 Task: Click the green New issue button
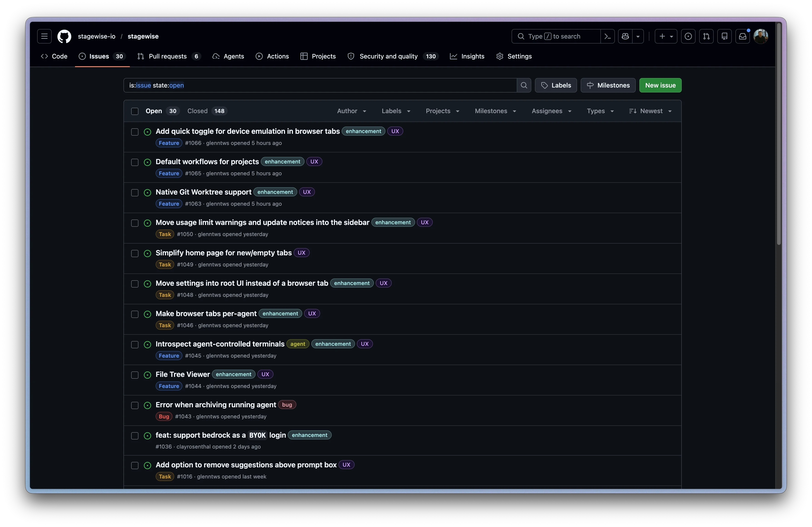tap(660, 85)
